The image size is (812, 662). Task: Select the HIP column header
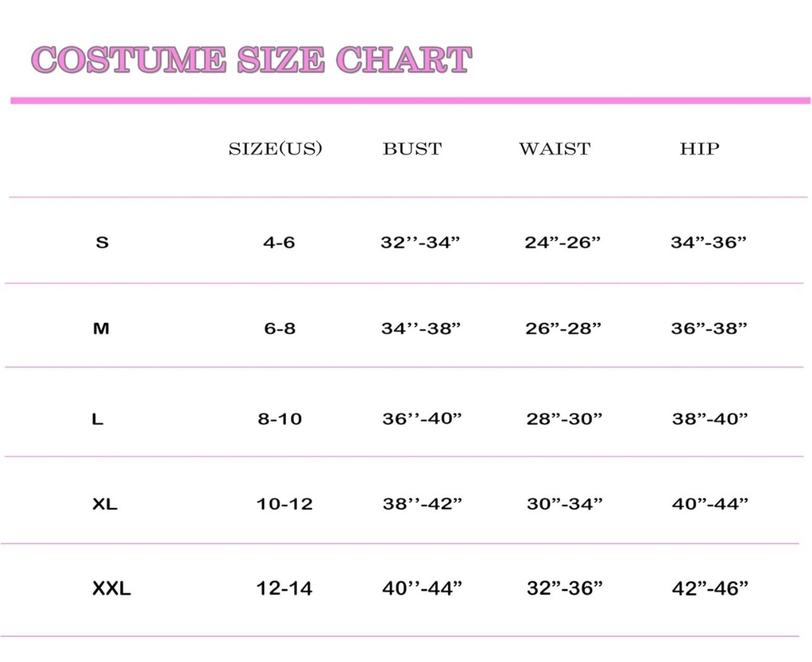point(699,149)
